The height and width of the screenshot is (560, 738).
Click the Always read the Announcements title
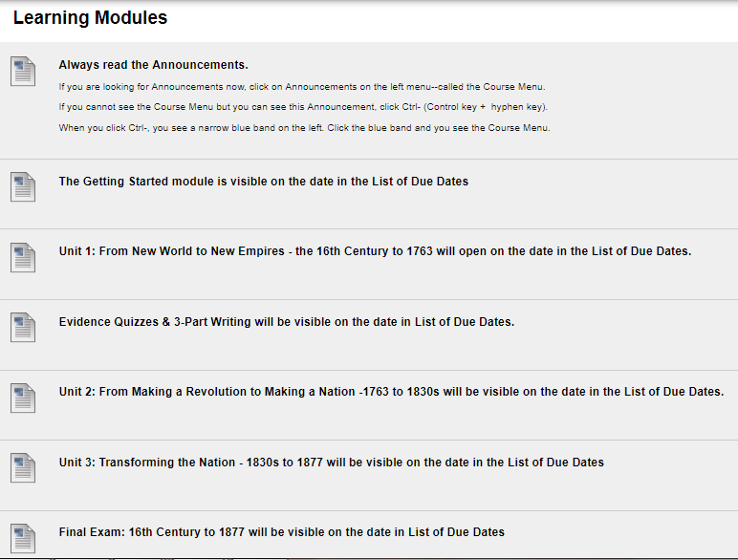(154, 65)
